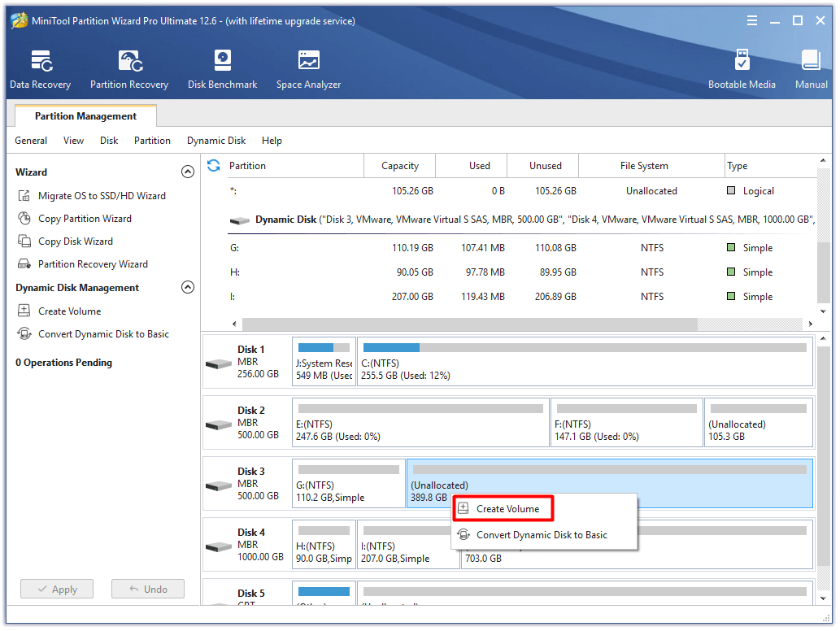Image resolution: width=840 pixels, height=631 pixels.
Task: Sort by the Capacity column header
Action: 399,166
